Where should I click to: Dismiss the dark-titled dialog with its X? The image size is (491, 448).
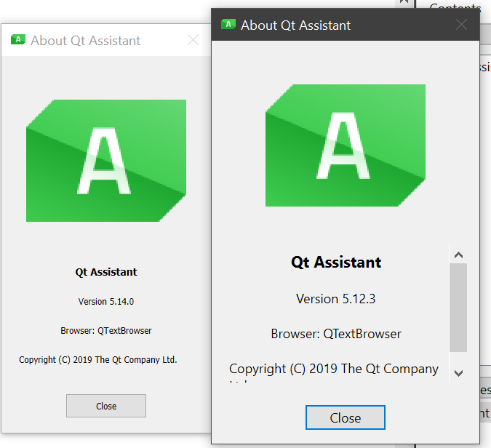pyautogui.click(x=461, y=25)
